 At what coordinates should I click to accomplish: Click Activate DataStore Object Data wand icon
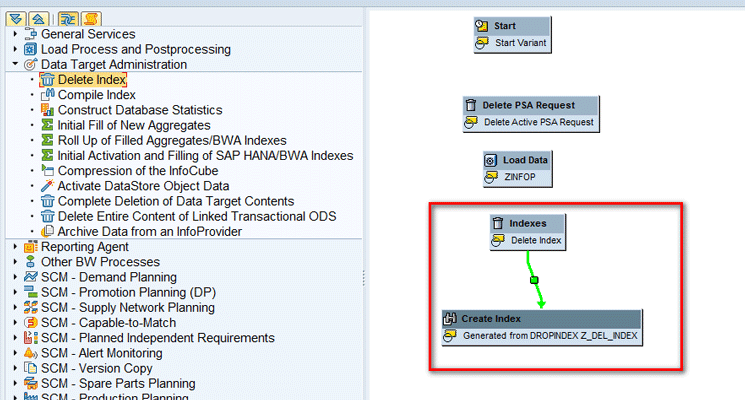click(47, 185)
